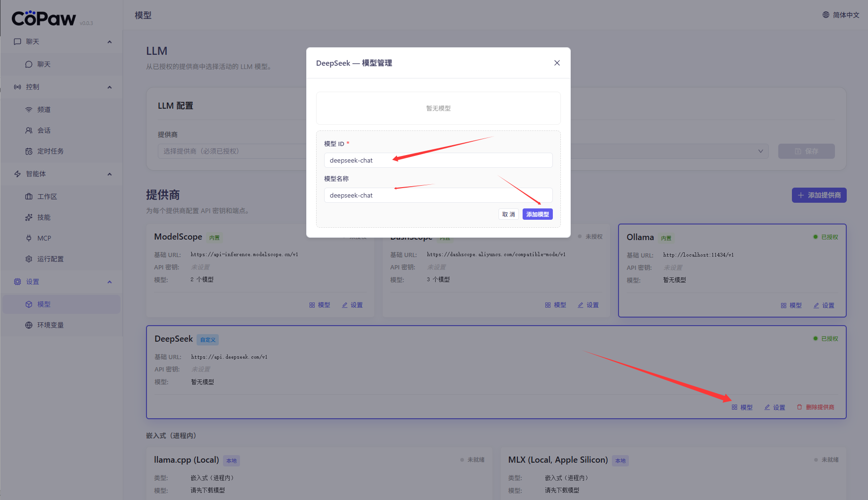The height and width of the screenshot is (500, 868).
Task: Close the DeepSeek 模型管理 dialog
Action: [557, 63]
